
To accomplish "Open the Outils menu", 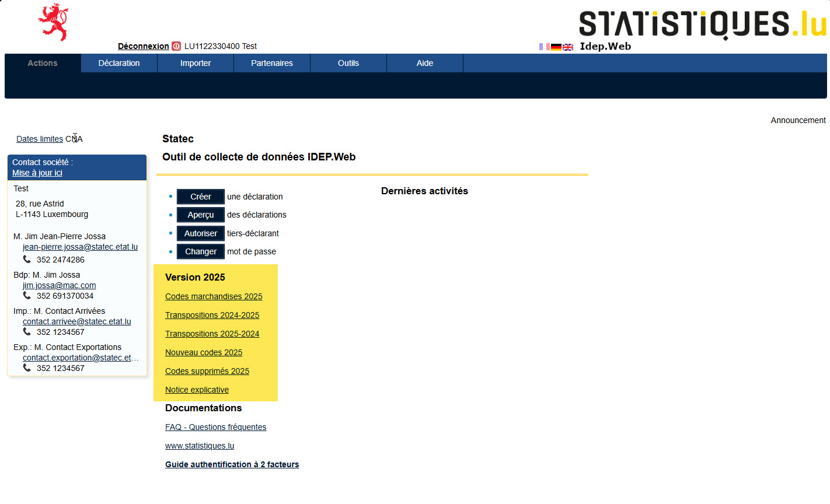I will [x=348, y=63].
